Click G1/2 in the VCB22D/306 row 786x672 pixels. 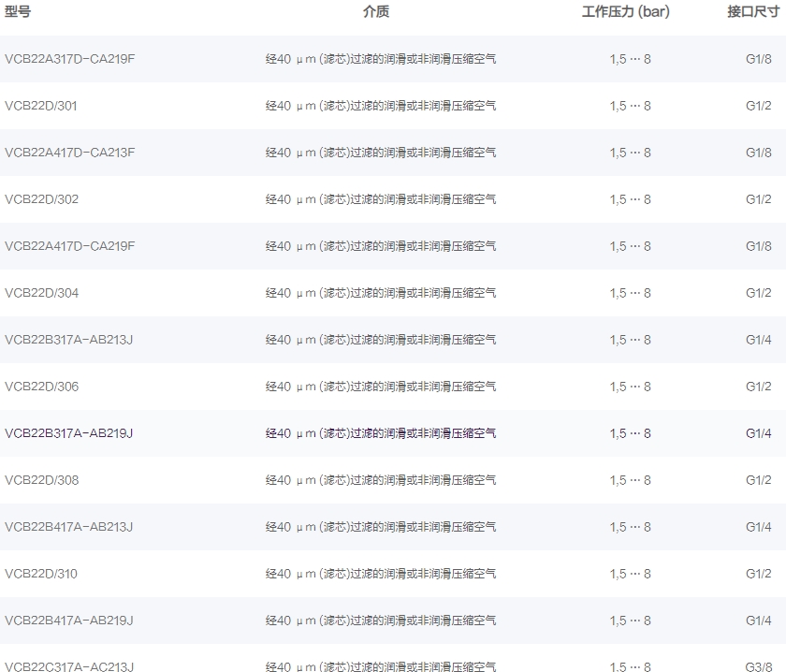(759, 387)
